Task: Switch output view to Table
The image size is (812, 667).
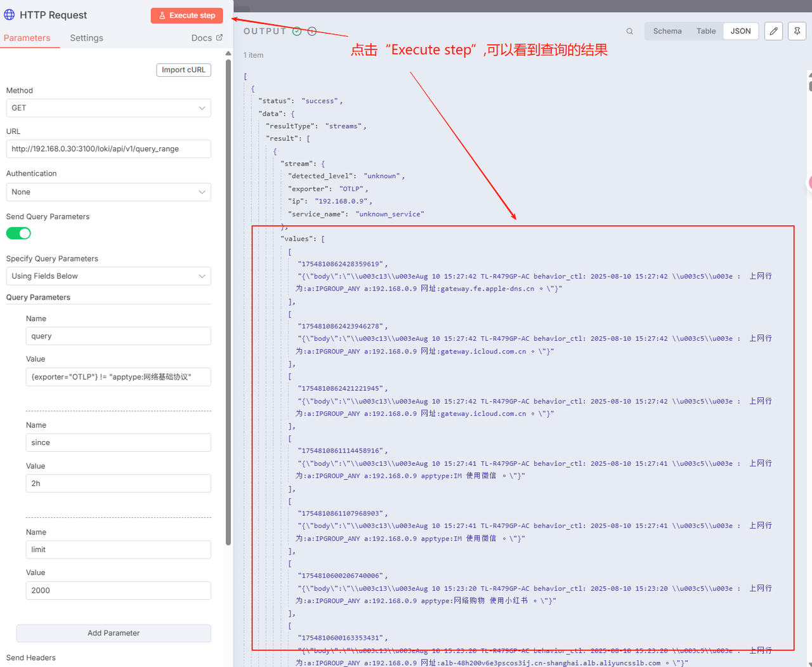Action: [705, 31]
